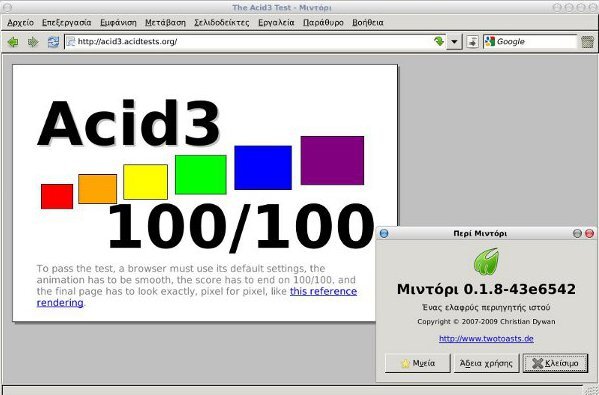Image resolution: width=599 pixels, height=395 pixels.
Task: Click the yellow Acid3 square
Action: [x=145, y=182]
